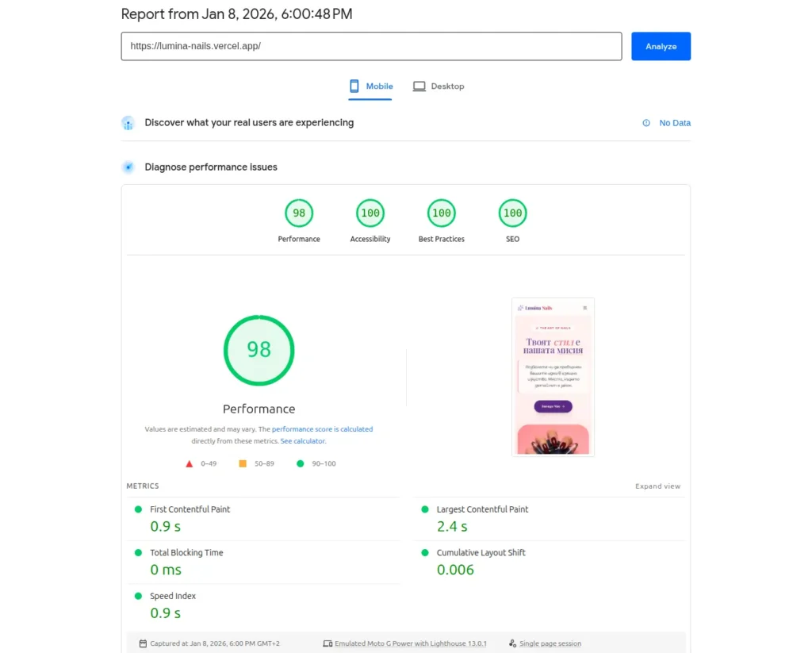The width and height of the screenshot is (812, 653).
Task: Click the emulated device icon near Moto G Power
Action: click(327, 643)
